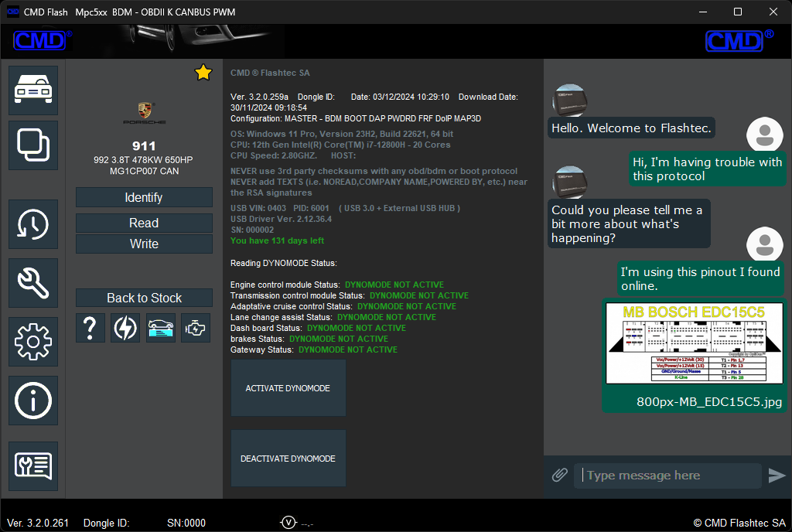Click the info circle icon
This screenshot has width=792, height=532.
tap(33, 401)
